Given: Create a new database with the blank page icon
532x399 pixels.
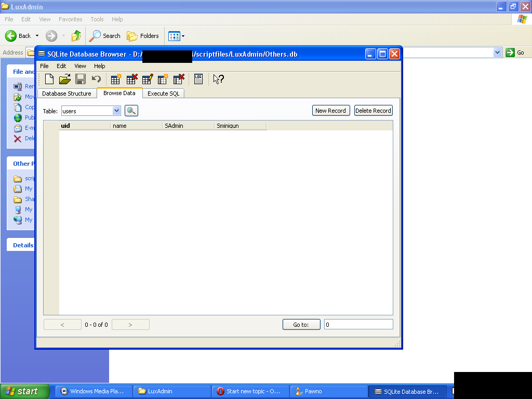Looking at the screenshot, I should pyautogui.click(x=49, y=79).
